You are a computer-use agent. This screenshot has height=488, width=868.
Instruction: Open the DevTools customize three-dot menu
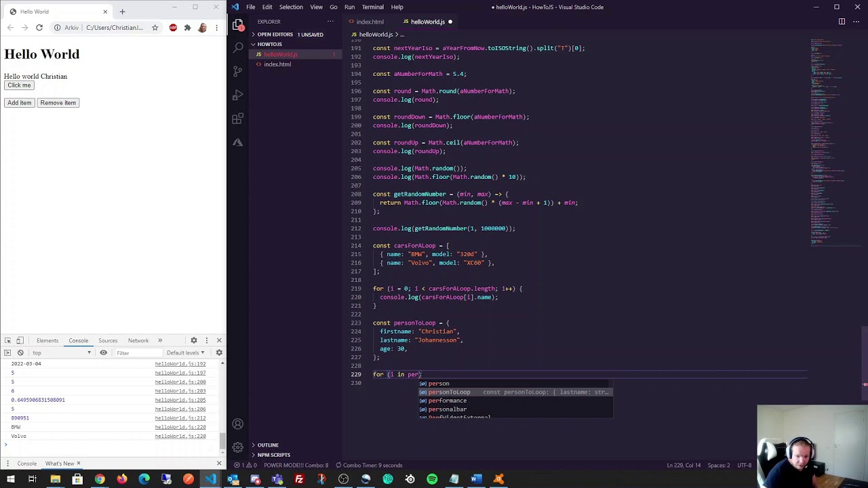coord(206,340)
